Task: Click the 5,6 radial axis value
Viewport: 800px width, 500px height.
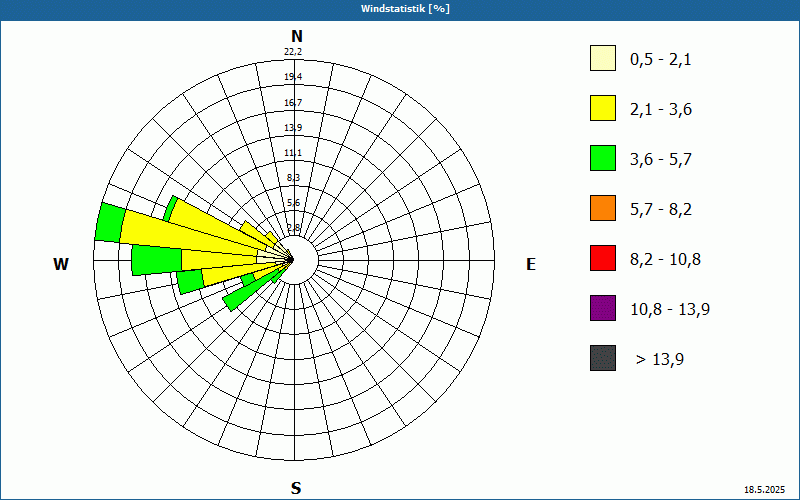Action: 293,203
